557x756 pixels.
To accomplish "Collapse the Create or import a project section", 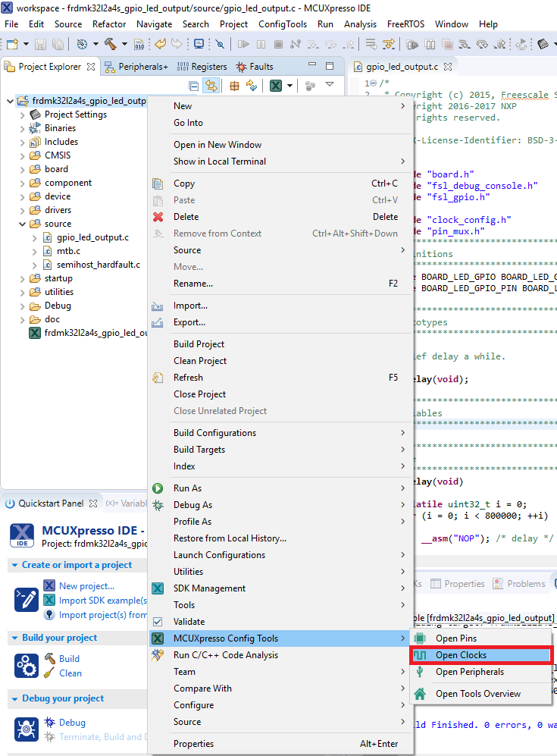I will pos(14,565).
